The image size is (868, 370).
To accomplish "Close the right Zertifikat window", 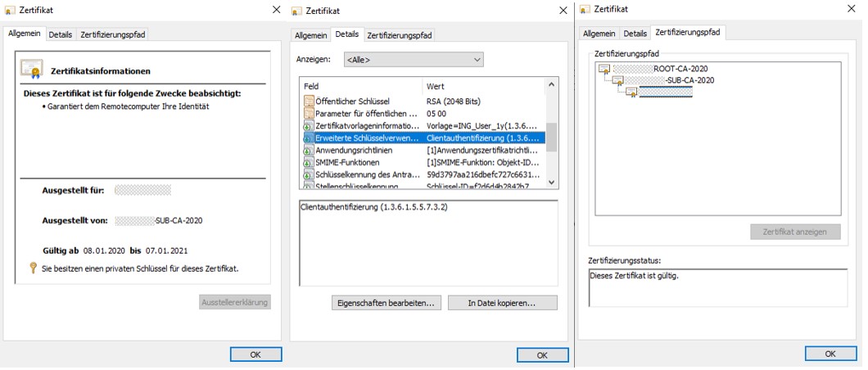I will point(852,8).
